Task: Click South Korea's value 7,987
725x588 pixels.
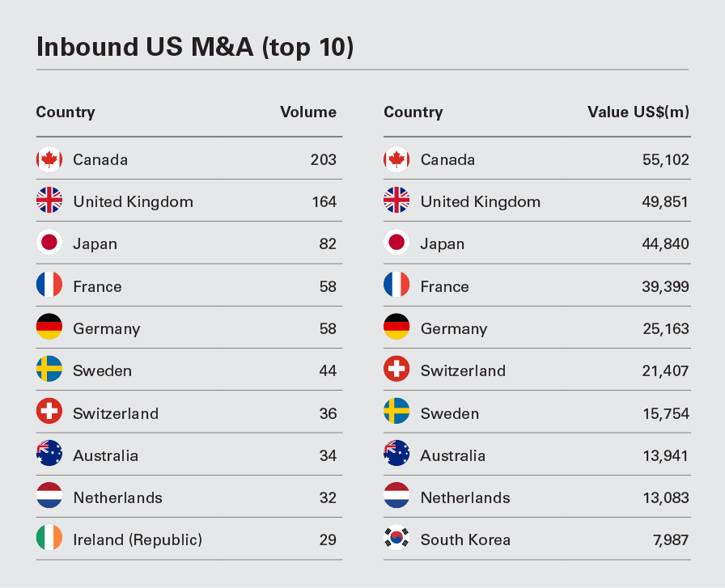Action: click(x=670, y=539)
